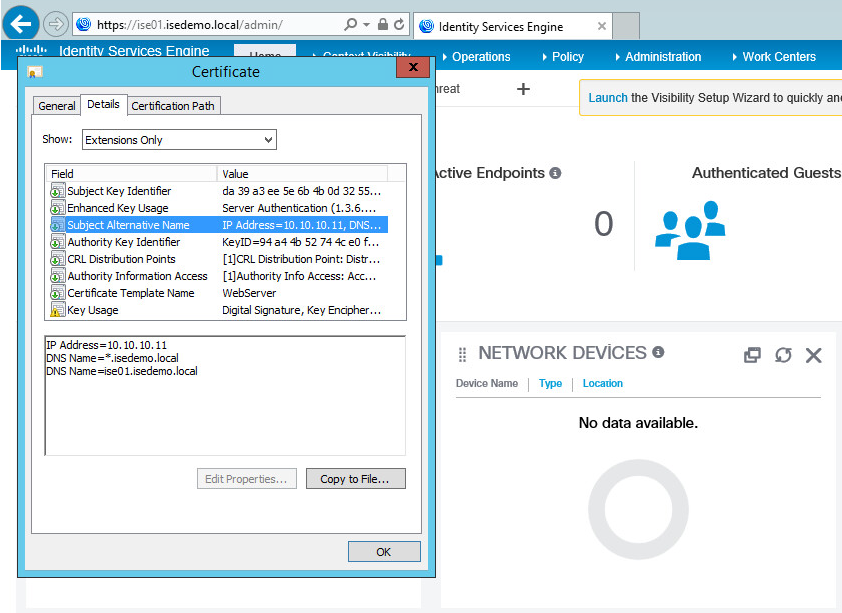Expand the Work Centers menu
The image size is (842, 613).
(774, 57)
